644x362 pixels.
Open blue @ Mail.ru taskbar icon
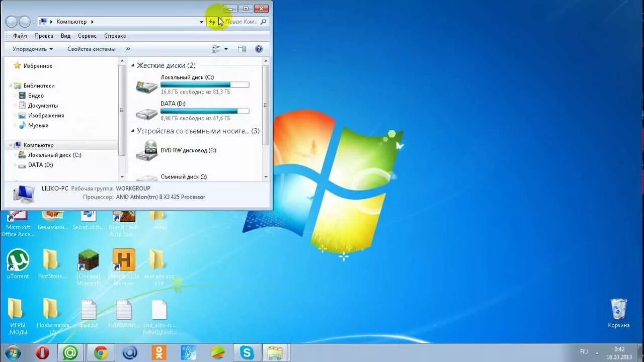pyautogui.click(x=130, y=353)
